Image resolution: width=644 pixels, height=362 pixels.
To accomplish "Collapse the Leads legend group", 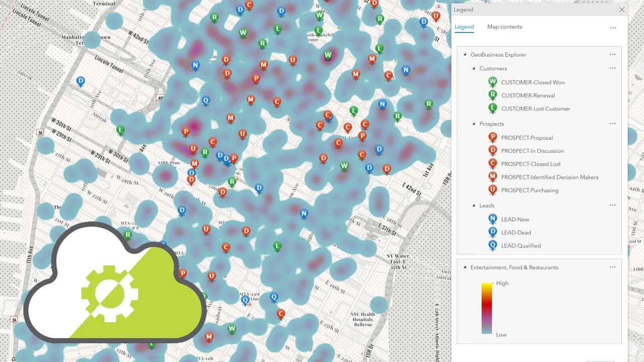I will [474, 205].
